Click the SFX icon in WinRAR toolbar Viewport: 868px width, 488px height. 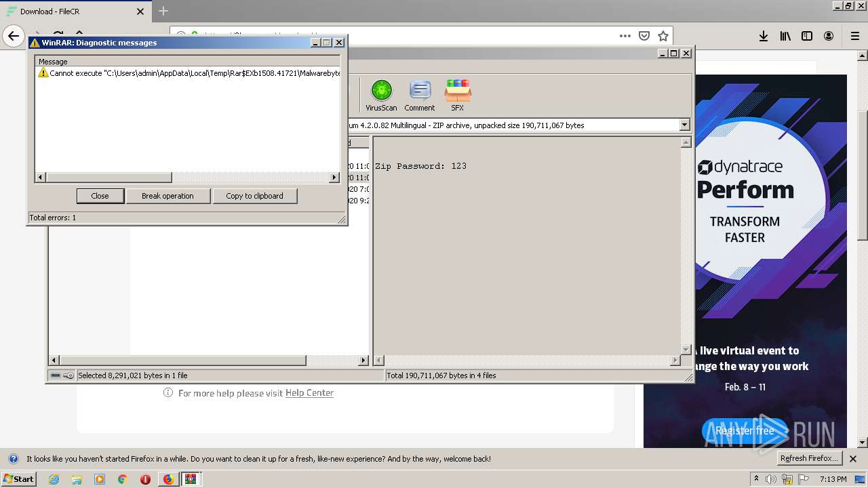[458, 95]
